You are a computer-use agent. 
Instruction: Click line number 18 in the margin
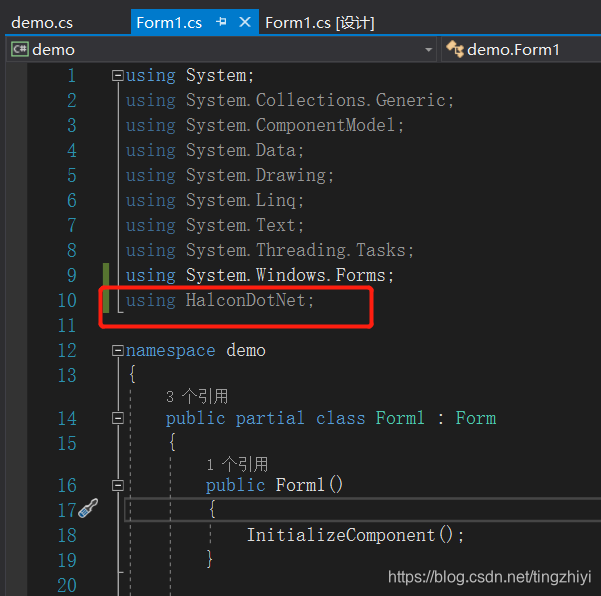[67, 535]
